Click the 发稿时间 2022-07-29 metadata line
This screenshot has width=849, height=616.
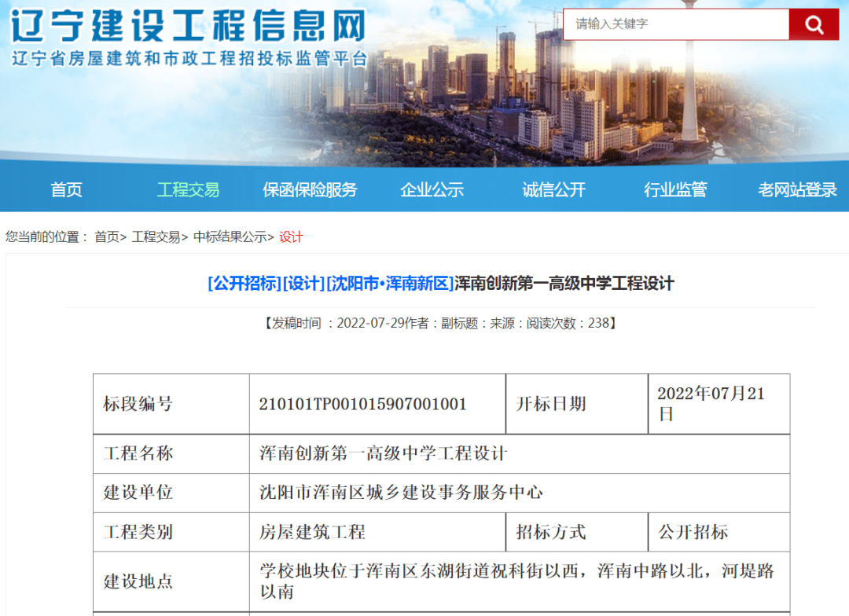(440, 324)
